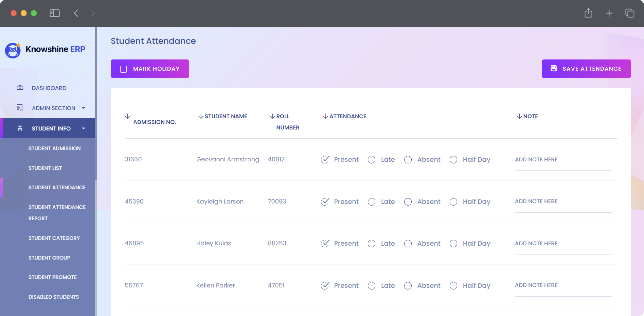
Task: Open a new tab with plus icon
Action: [x=609, y=13]
